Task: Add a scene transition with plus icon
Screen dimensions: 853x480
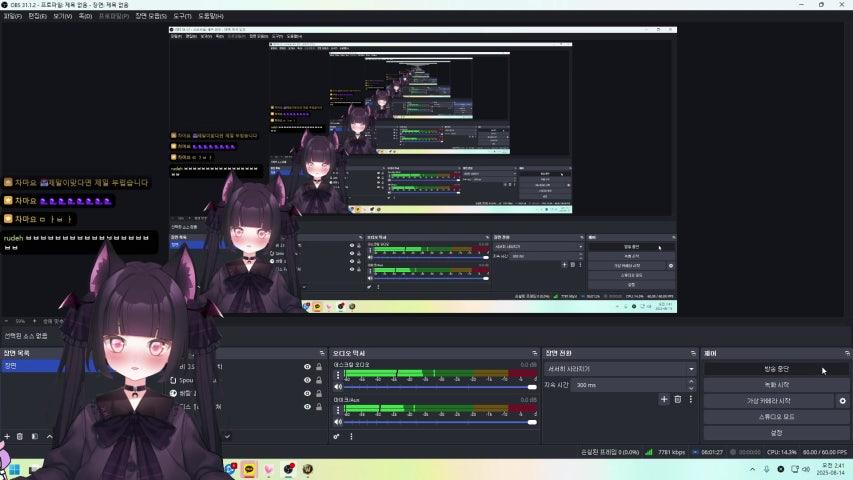Action: coord(664,399)
